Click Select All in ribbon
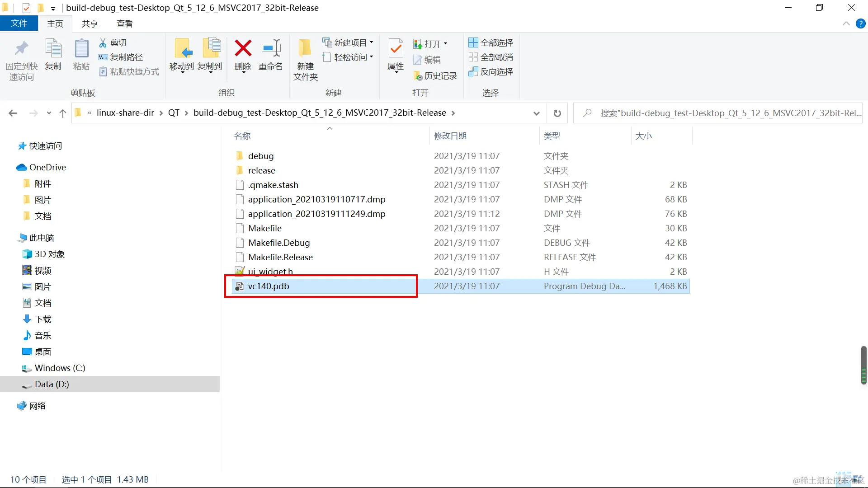868x488 pixels. 491,42
